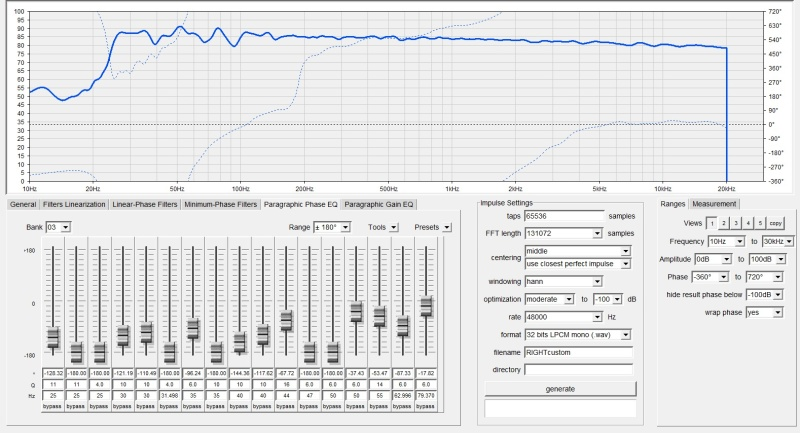Select view 5 in the Ranges panel
This screenshot has width=800, height=433.
[759, 224]
